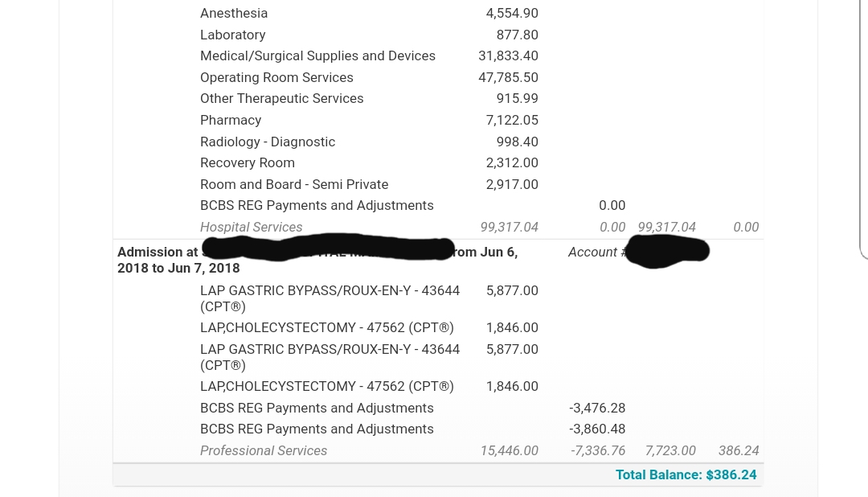Click the Admission from Jun 6, 2018 header

point(317,260)
